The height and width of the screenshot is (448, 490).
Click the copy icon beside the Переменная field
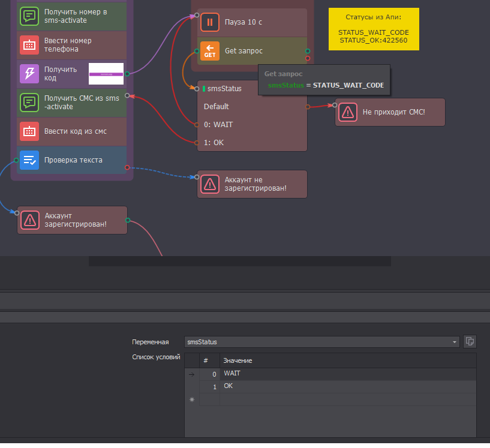470,341
